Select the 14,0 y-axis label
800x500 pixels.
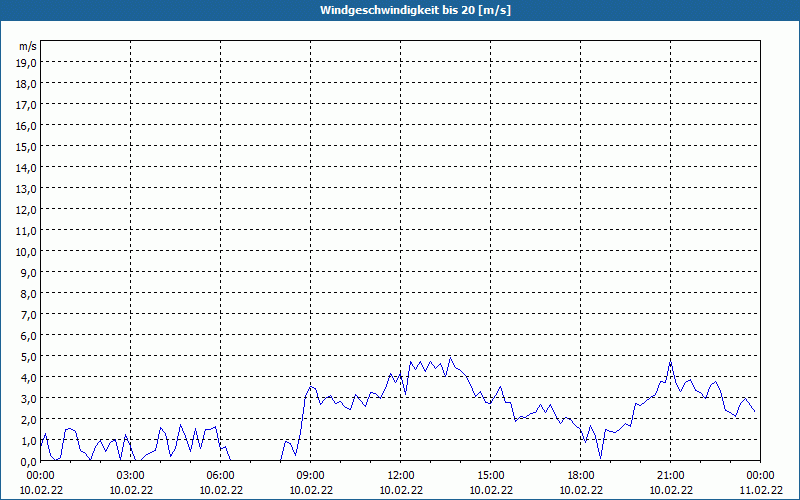point(27,167)
